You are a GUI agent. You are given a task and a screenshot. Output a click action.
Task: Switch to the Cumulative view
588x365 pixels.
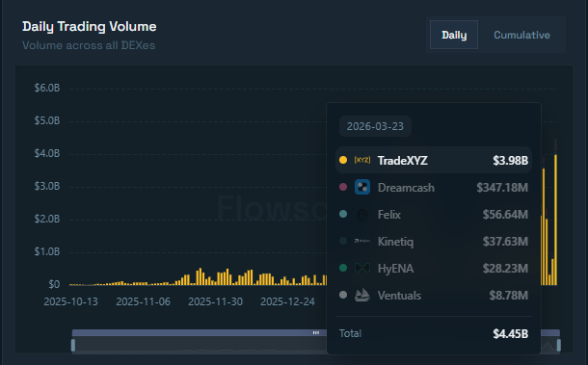click(x=521, y=35)
